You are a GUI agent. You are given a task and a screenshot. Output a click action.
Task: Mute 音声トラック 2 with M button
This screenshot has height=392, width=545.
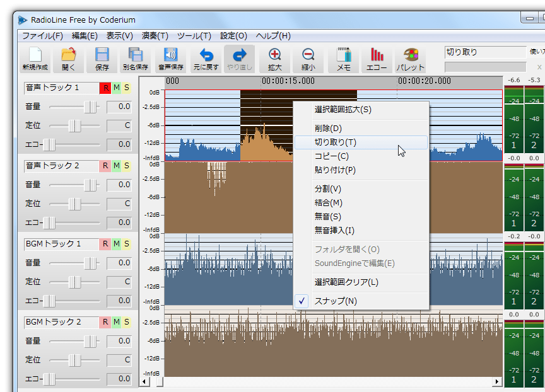point(117,166)
